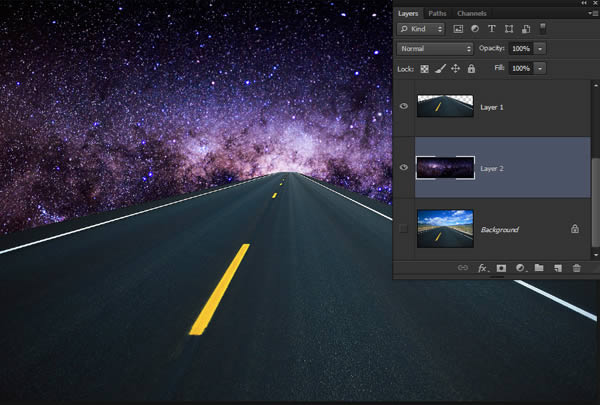Click the layers list scrollbar thumb
The image size is (600, 405).
click(595, 203)
